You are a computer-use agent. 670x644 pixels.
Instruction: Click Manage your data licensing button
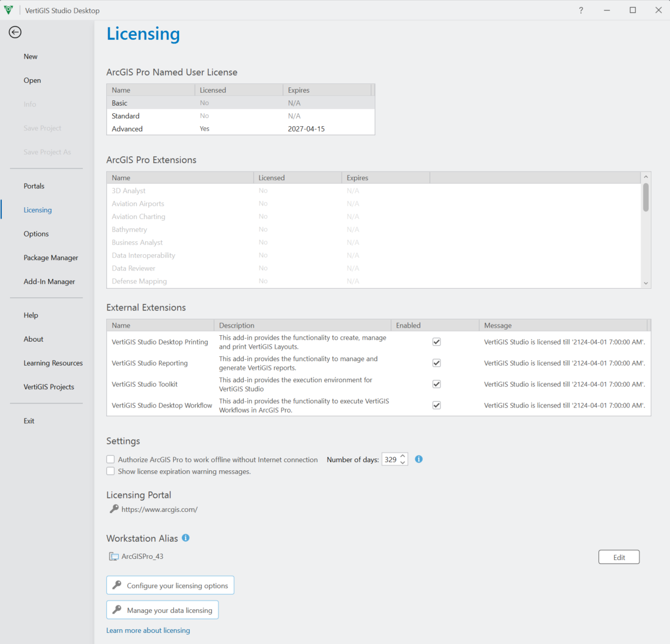[x=163, y=610]
